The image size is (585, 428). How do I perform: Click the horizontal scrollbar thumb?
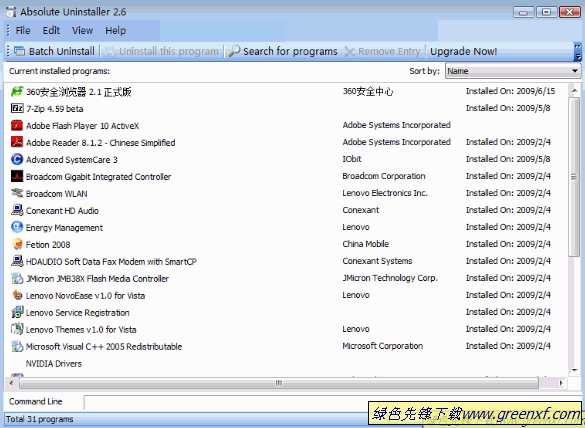(x=279, y=383)
